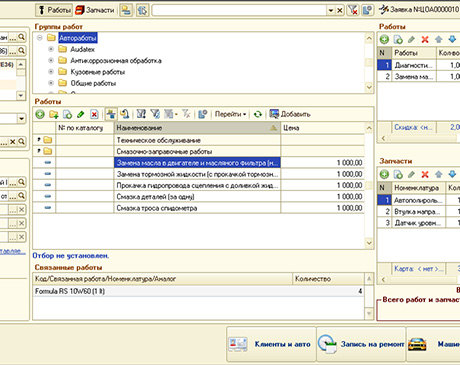This screenshot has width=460, height=365.
Task: Switch to the Запчасти top tab
Action: [x=95, y=10]
